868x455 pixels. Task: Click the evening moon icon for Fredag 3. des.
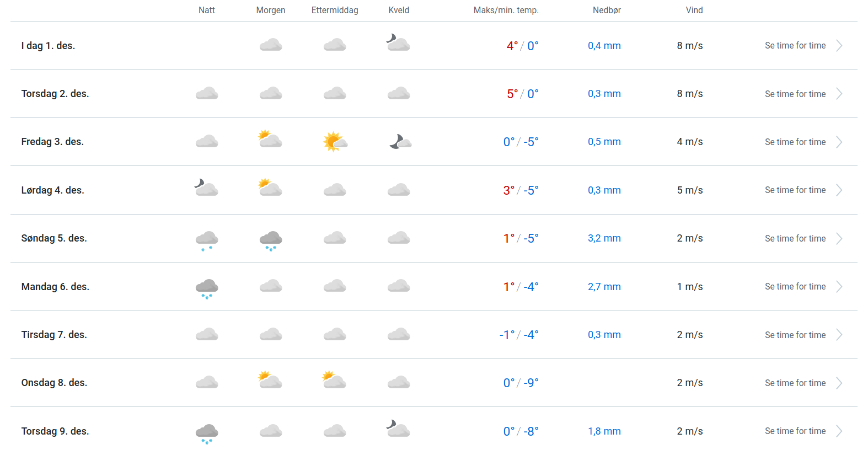coord(400,142)
